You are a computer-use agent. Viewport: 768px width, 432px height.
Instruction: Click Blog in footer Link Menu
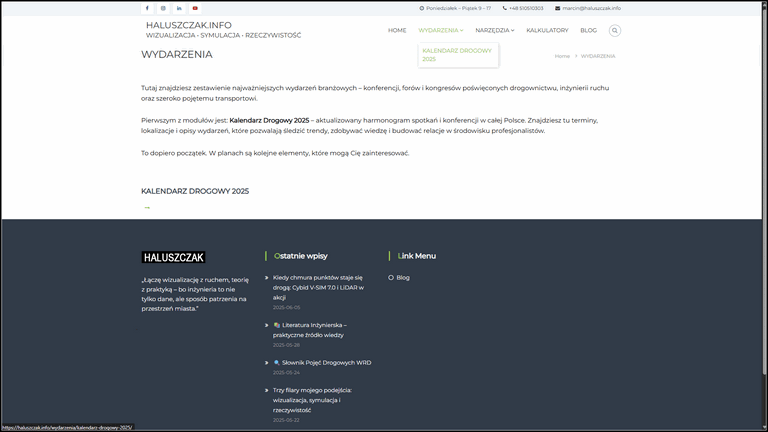[403, 277]
